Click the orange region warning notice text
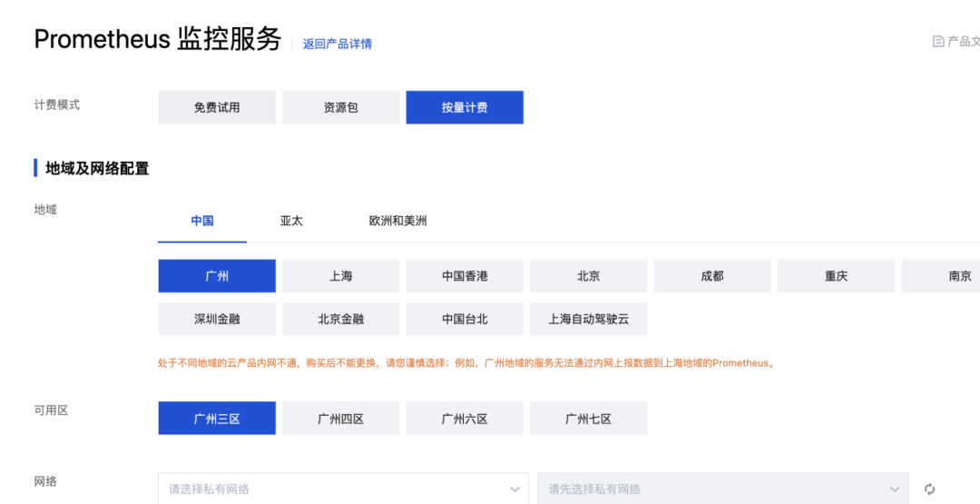The image size is (980, 504). 467,362
